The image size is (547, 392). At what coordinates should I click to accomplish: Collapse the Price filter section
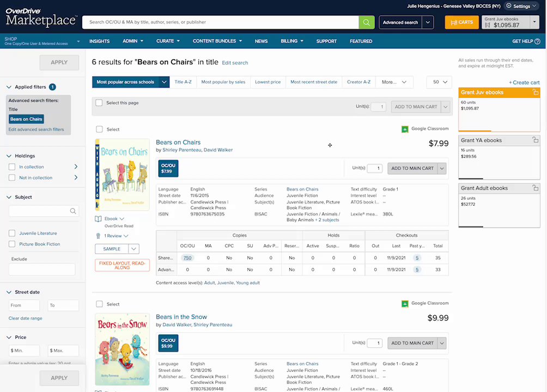[x=9, y=337]
